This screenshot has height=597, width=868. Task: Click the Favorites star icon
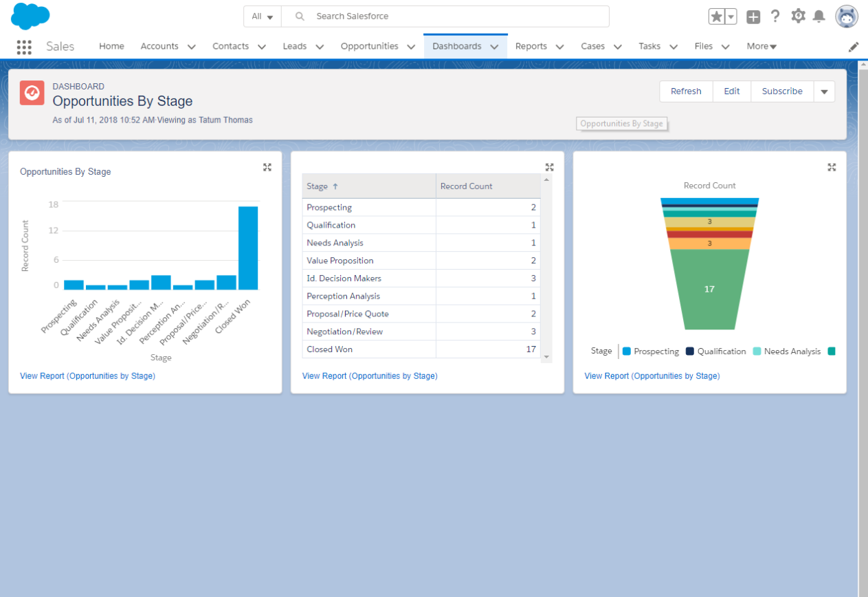(716, 17)
